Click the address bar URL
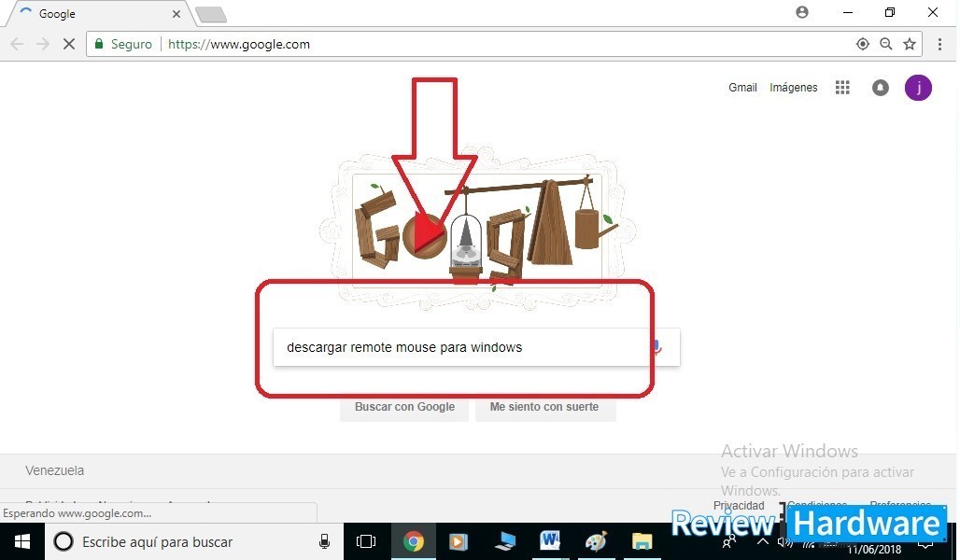 pos(239,44)
